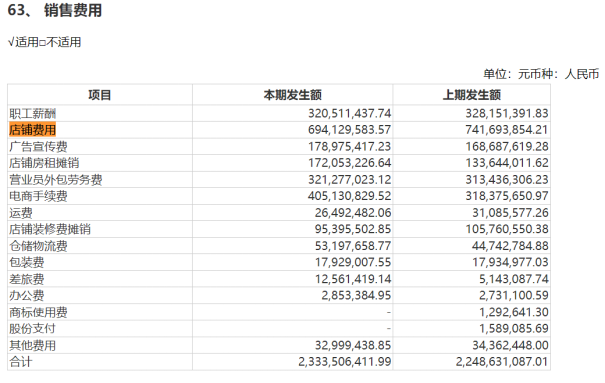This screenshot has width=605, height=383.
Task: Click the 63、销售费用 heading
Action: tap(55, 10)
